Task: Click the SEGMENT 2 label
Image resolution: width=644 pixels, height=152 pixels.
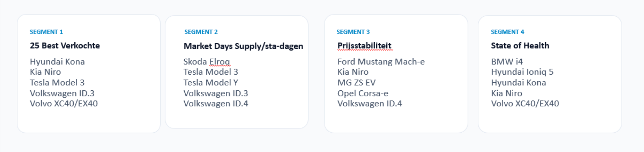Action: pos(201,32)
